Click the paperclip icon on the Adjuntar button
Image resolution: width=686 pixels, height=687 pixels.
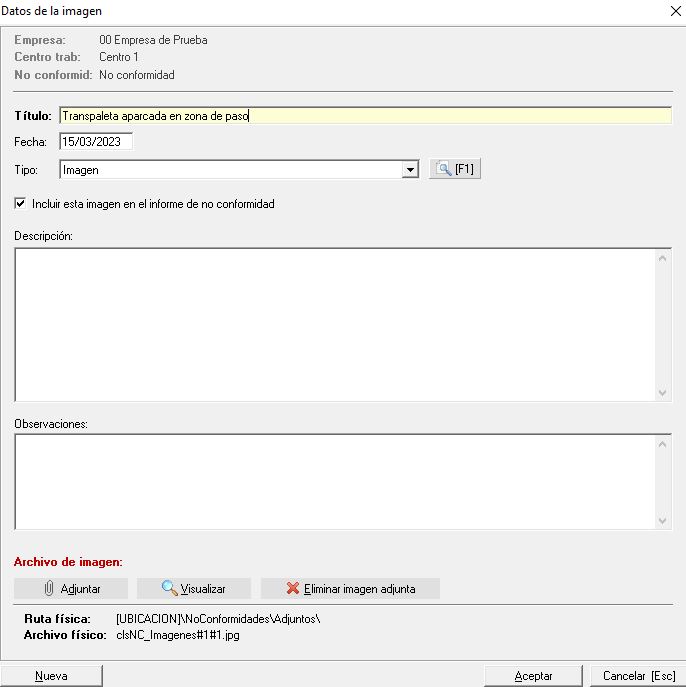coord(49,588)
